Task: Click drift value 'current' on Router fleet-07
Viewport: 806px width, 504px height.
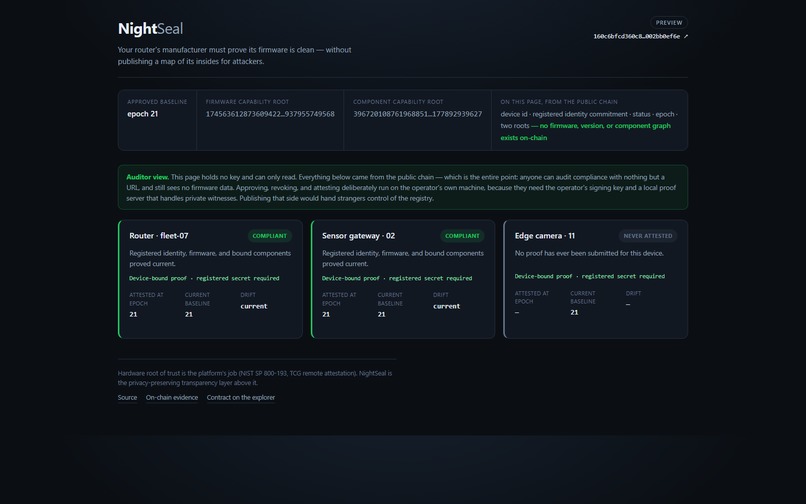Action: pos(254,306)
